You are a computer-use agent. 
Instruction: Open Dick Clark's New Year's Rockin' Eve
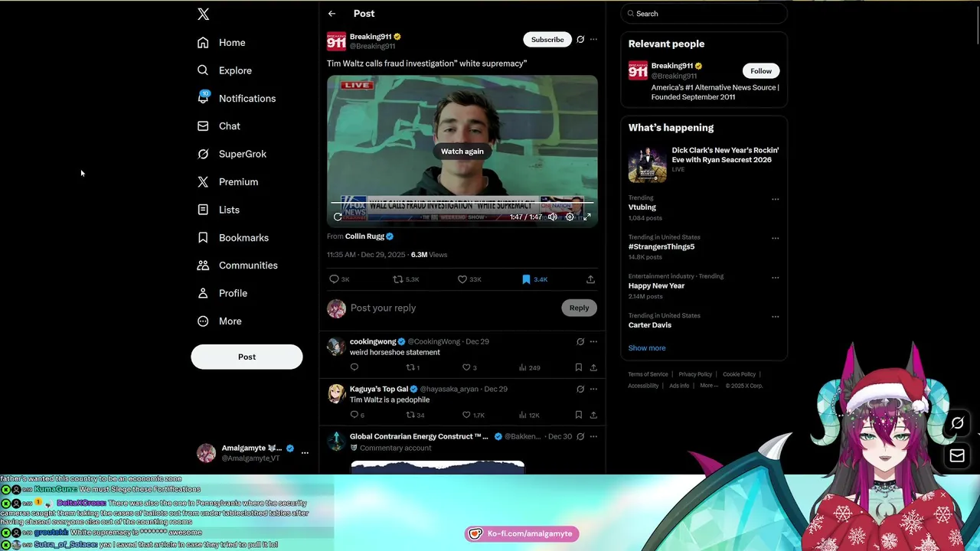[704, 163]
